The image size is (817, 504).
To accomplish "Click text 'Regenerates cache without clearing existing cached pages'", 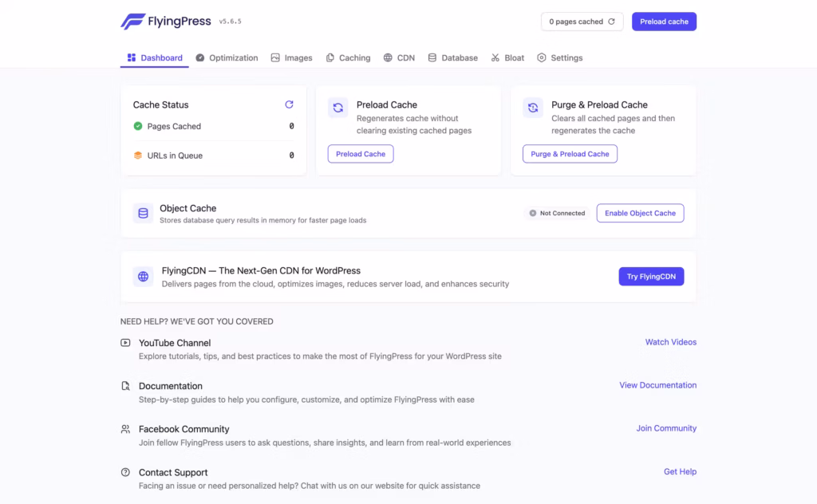I will coord(414,124).
